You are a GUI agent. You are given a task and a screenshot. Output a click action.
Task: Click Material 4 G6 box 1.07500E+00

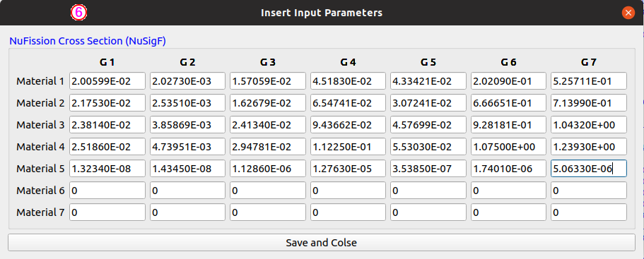tap(508, 147)
